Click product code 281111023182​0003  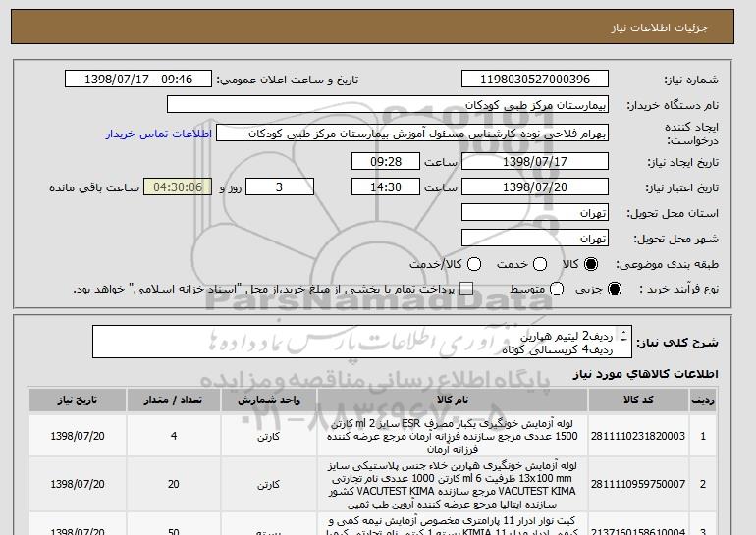coord(638,436)
